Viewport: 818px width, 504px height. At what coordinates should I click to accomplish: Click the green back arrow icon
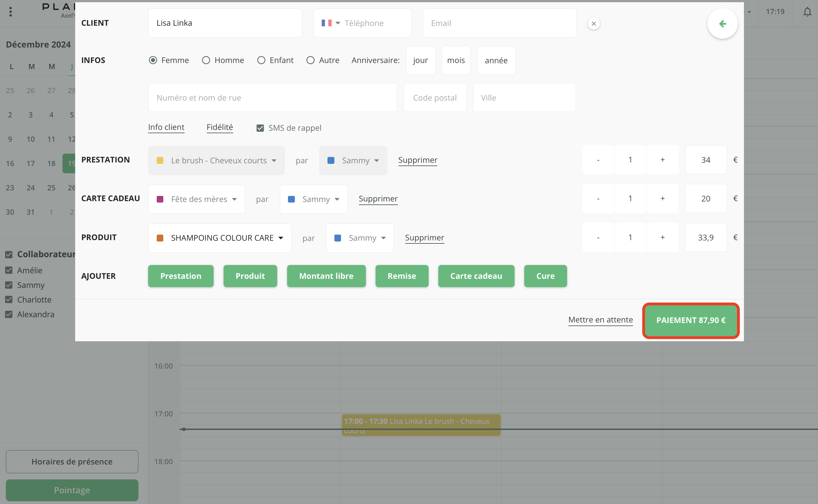pos(722,24)
